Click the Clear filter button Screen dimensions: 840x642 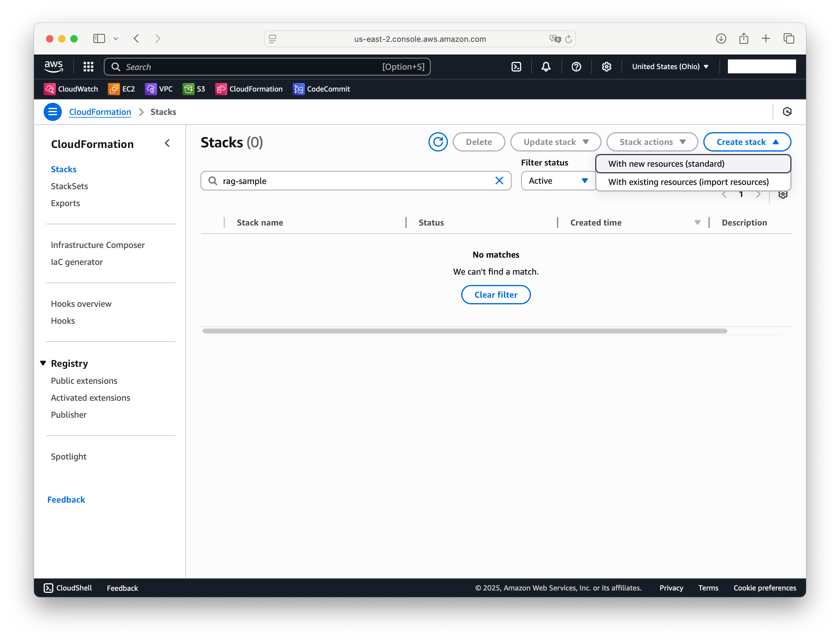tap(495, 295)
